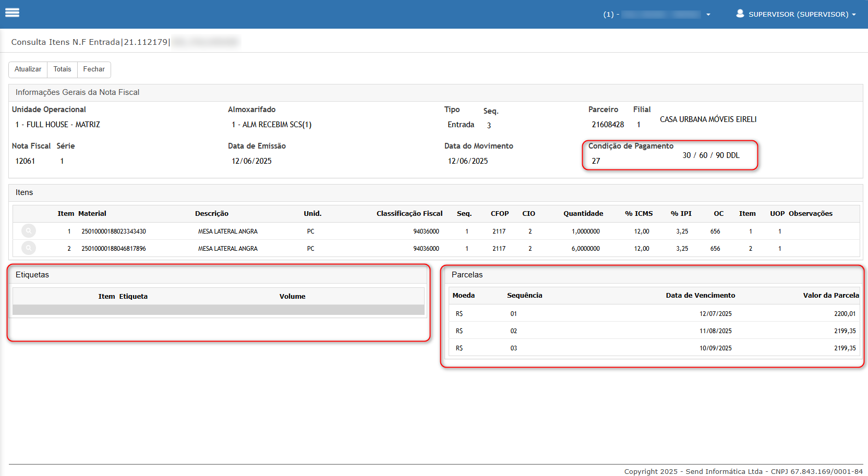Click the Atualizar button
Image resolution: width=868 pixels, height=476 pixels.
click(x=28, y=69)
